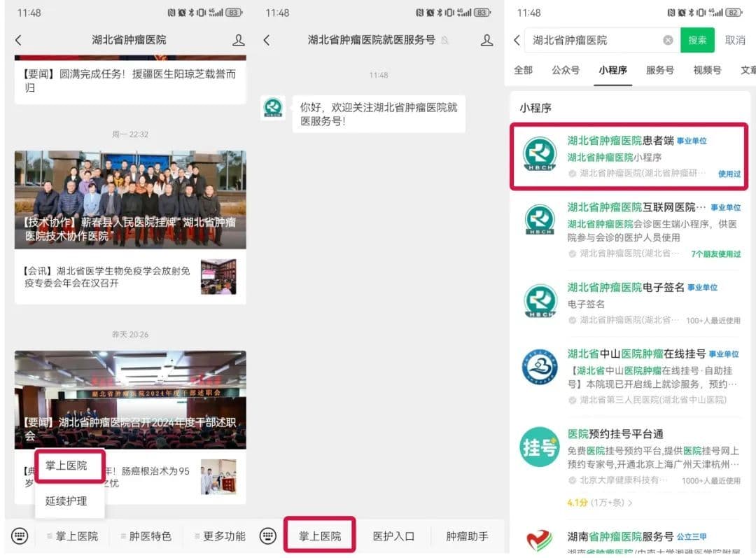Choose 延续护理 in popup menu
756x558 pixels.
(x=70, y=501)
